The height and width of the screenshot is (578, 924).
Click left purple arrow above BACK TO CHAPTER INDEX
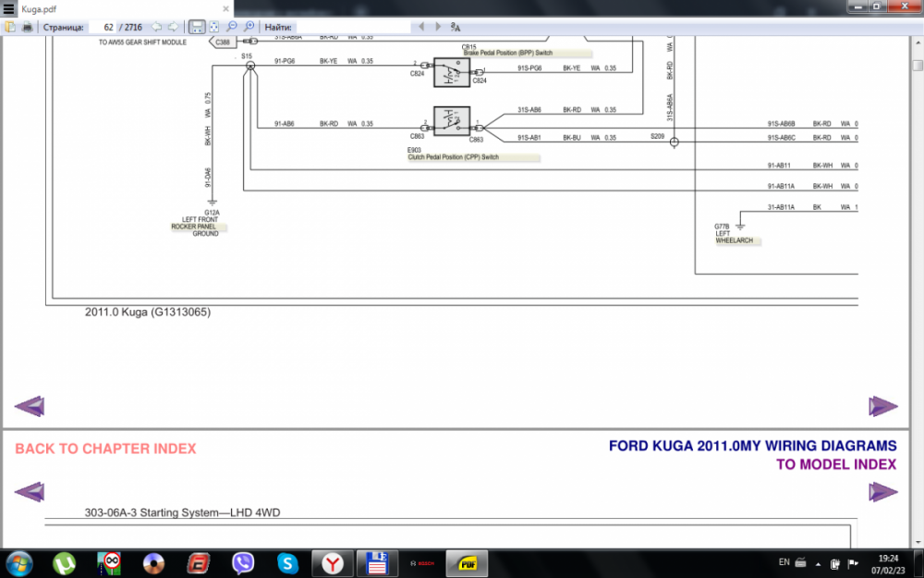point(30,406)
